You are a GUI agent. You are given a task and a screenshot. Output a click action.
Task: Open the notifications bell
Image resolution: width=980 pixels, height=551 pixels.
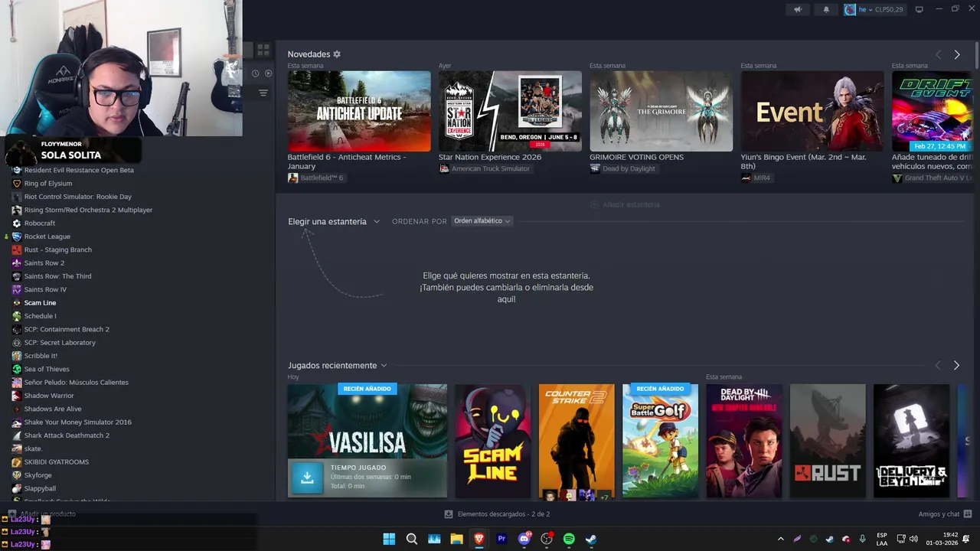tap(826, 9)
